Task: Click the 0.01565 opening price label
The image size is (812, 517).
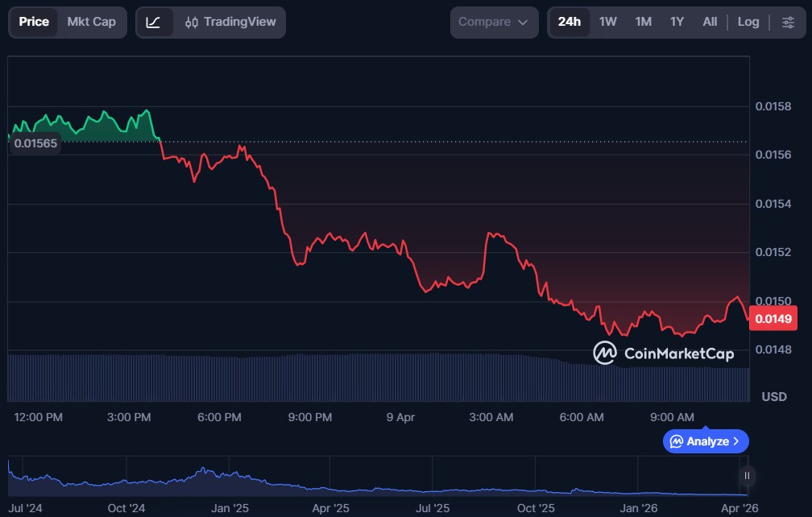Action: click(36, 143)
